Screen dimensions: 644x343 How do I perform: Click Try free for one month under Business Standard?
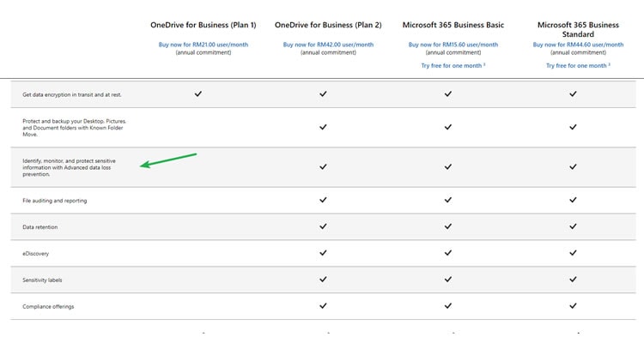click(x=578, y=66)
